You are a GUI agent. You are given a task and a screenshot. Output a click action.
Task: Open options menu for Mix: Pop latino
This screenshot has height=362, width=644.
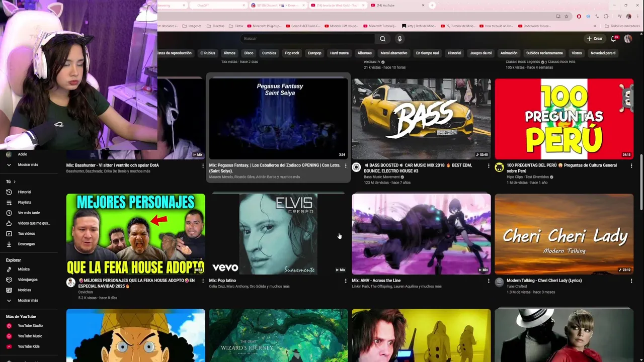pyautogui.click(x=346, y=281)
